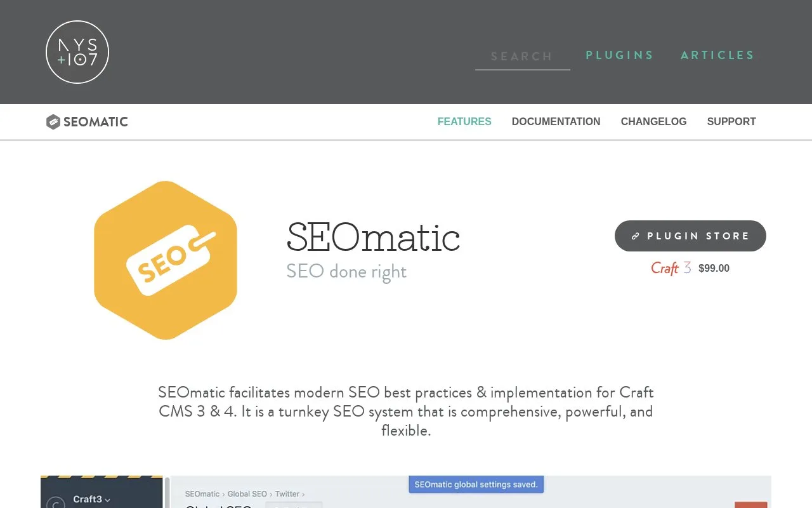
Task: Expand the Craft3 dropdown in screenshot
Action: point(92,499)
